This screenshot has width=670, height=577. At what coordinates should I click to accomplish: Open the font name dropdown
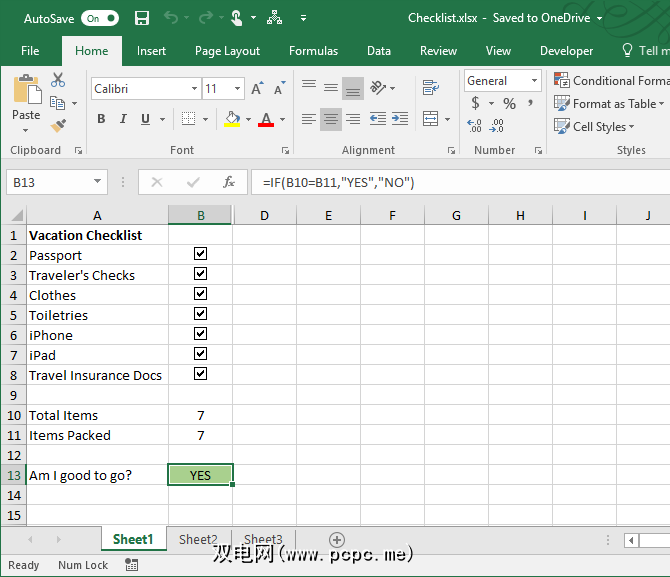(x=194, y=89)
